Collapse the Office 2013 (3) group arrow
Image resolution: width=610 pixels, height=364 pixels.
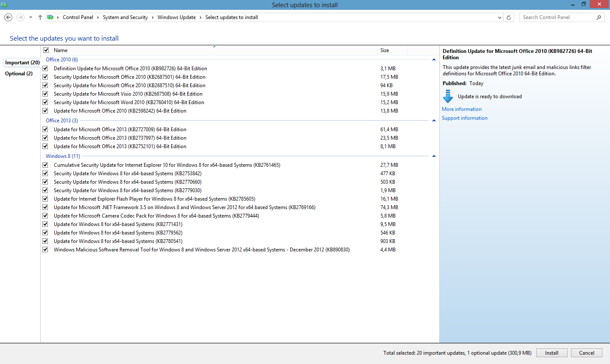pyautogui.click(x=434, y=121)
